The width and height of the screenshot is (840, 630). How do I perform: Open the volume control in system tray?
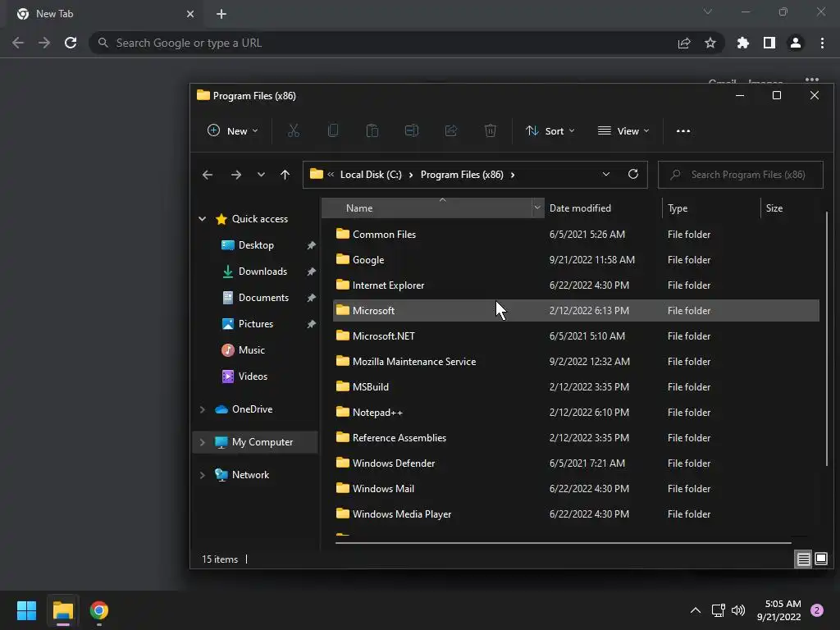point(738,610)
